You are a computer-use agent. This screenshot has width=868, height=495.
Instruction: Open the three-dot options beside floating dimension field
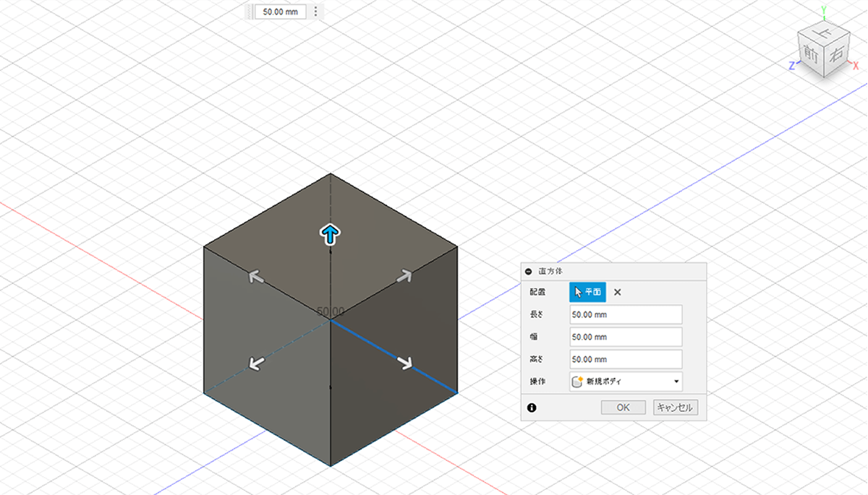tap(315, 12)
